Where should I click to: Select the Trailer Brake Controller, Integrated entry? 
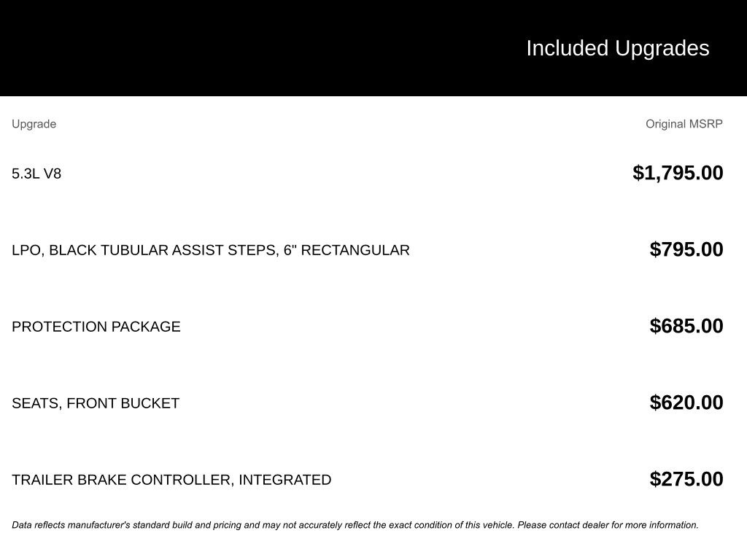tap(171, 480)
